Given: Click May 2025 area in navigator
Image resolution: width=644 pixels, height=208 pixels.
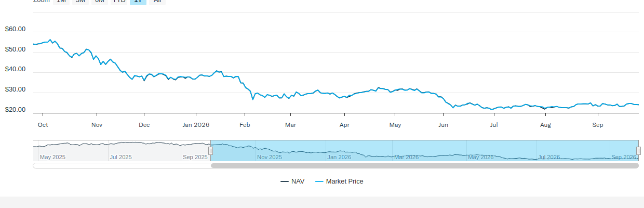Looking at the screenshot, I should pos(52,157).
